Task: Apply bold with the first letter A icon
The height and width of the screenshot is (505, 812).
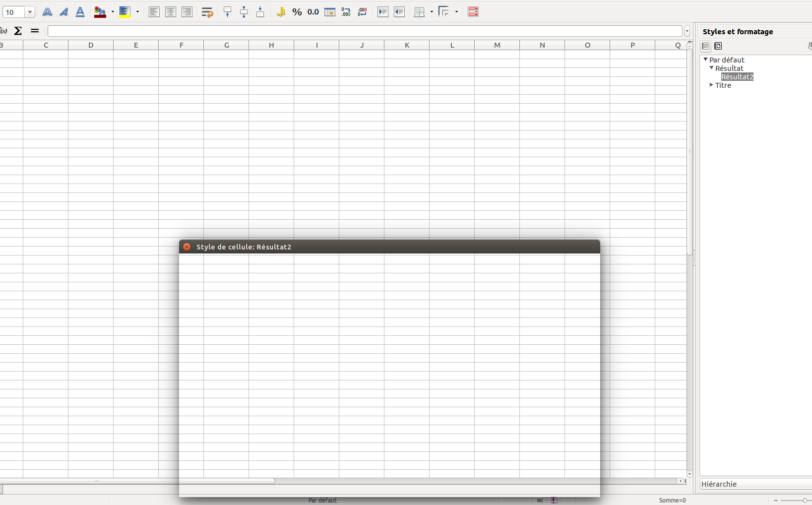Action: click(x=47, y=12)
